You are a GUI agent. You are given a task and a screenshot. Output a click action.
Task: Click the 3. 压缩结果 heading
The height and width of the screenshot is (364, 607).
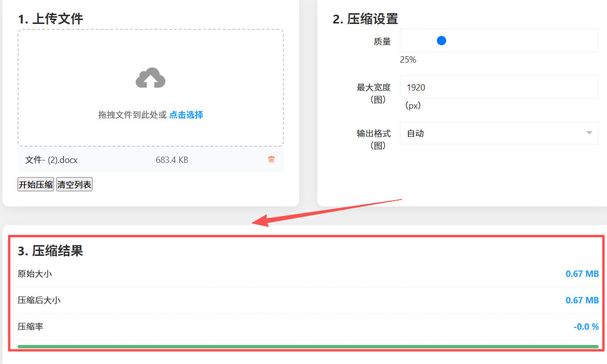click(x=50, y=251)
